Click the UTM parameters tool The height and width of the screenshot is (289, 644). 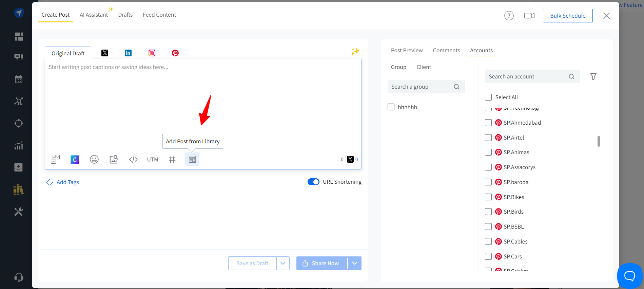[x=153, y=159]
